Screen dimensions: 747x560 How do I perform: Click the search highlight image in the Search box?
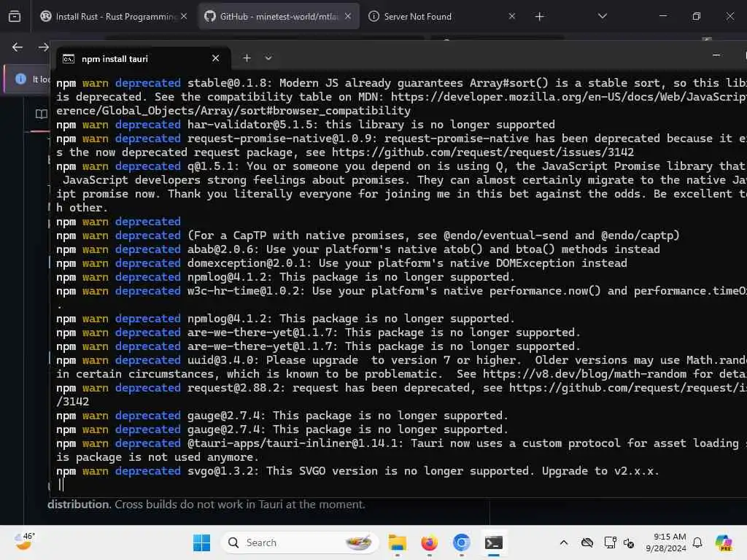358,542
